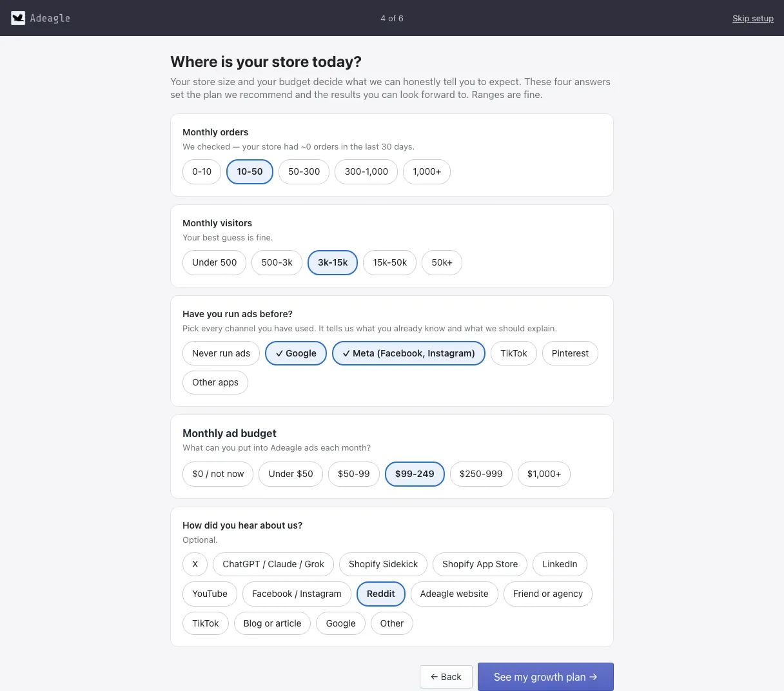
Task: Pick $50-99 monthly budget
Action: pos(354,474)
